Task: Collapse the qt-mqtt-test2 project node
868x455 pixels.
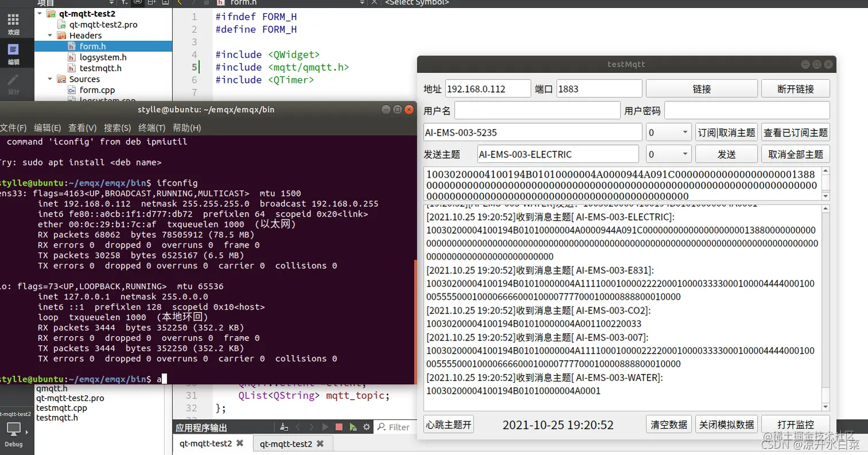Action: (x=39, y=14)
